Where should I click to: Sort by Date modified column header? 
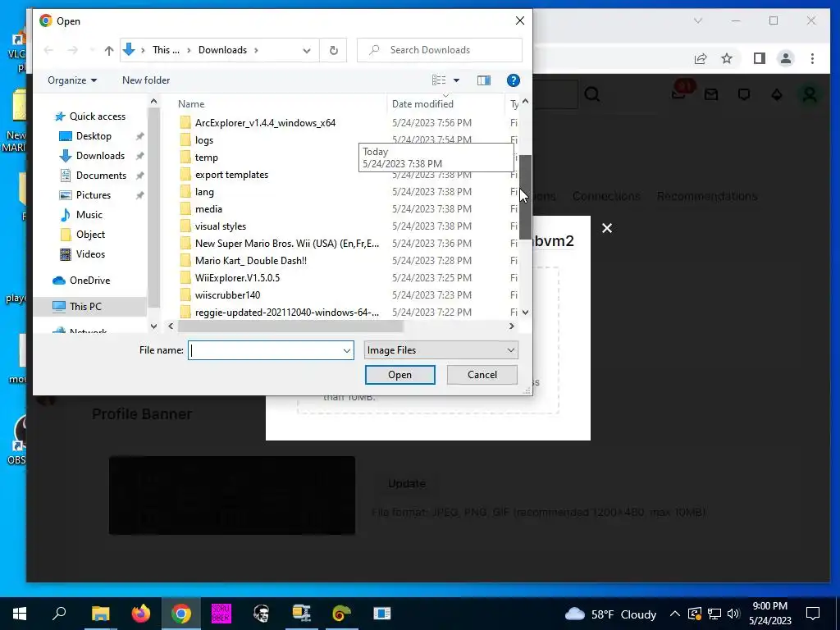422,104
